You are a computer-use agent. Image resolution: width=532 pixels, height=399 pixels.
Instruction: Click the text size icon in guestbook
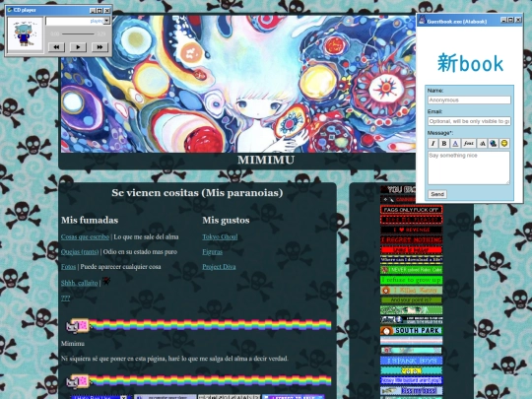coord(482,144)
